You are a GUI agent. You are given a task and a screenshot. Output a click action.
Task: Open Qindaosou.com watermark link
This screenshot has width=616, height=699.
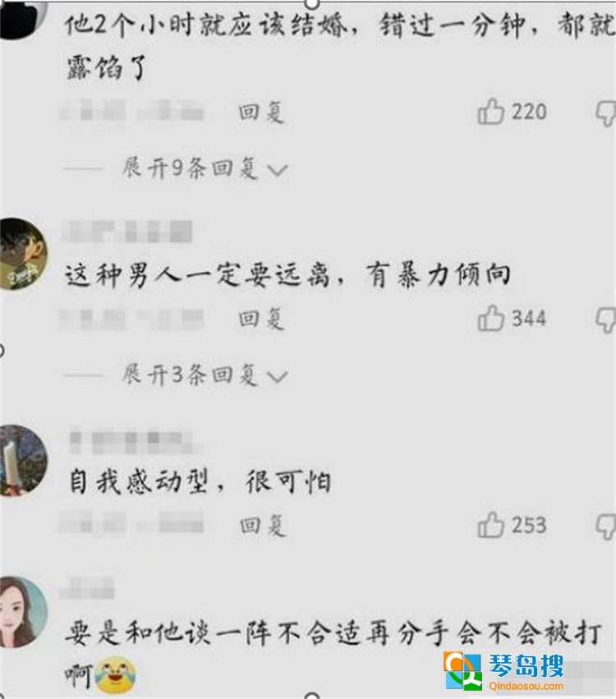(x=526, y=686)
